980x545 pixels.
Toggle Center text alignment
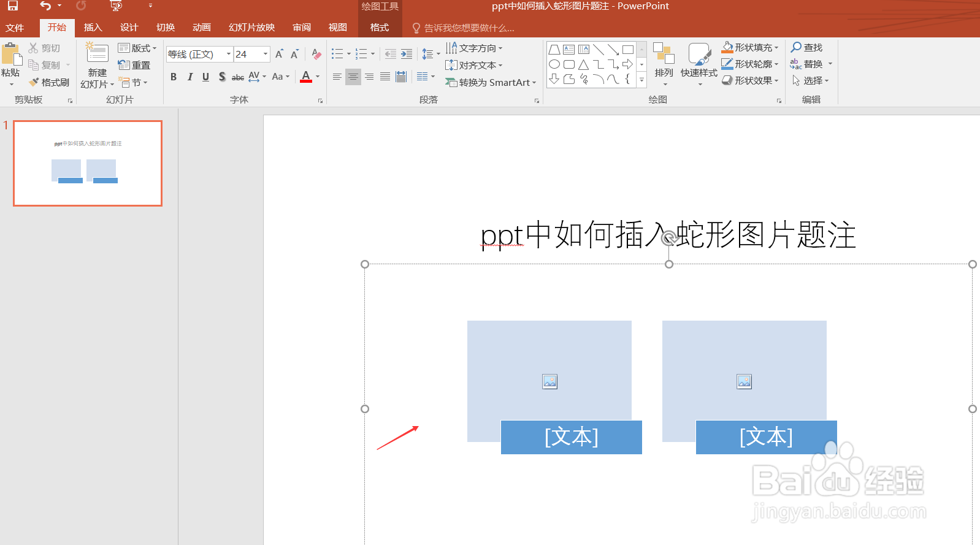coord(353,77)
